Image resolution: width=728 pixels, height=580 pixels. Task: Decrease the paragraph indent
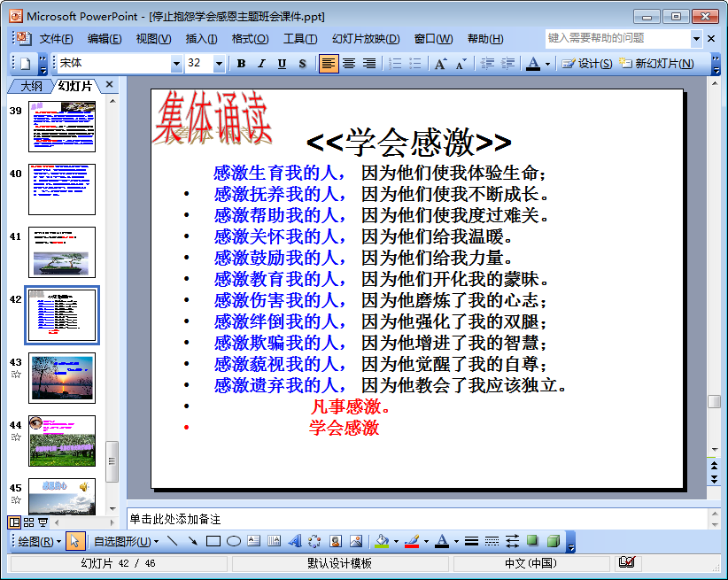coord(487,64)
